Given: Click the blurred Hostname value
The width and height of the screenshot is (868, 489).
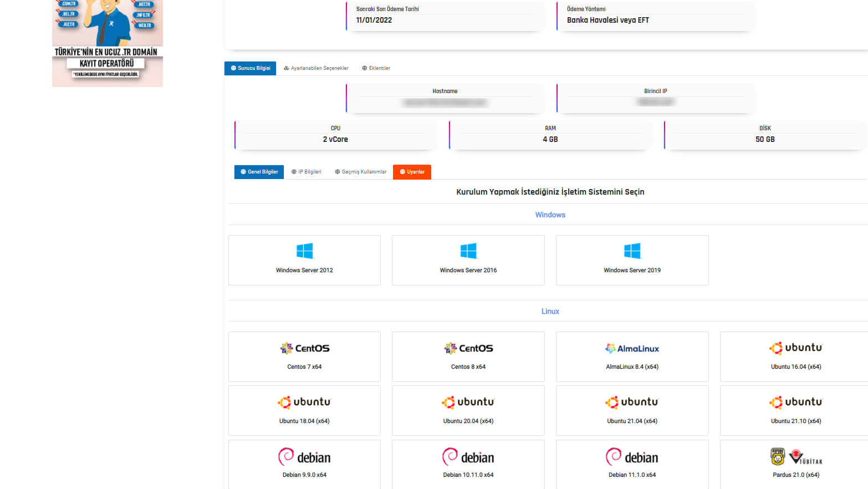Looking at the screenshot, I should tap(445, 103).
